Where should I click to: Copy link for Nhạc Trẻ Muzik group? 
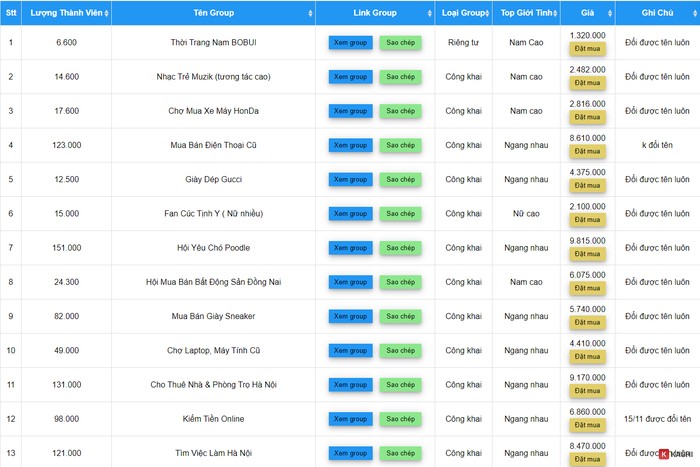pos(400,77)
